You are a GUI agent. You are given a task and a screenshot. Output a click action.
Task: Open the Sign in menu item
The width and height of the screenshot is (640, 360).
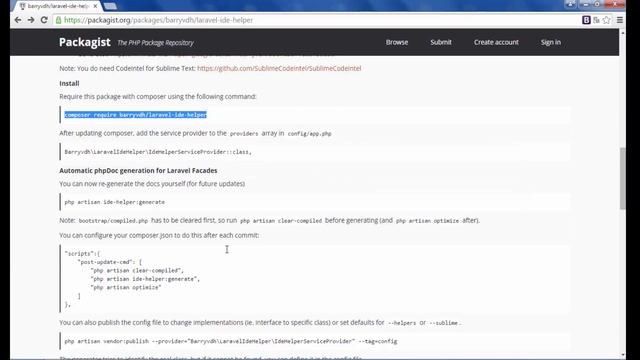point(551,42)
